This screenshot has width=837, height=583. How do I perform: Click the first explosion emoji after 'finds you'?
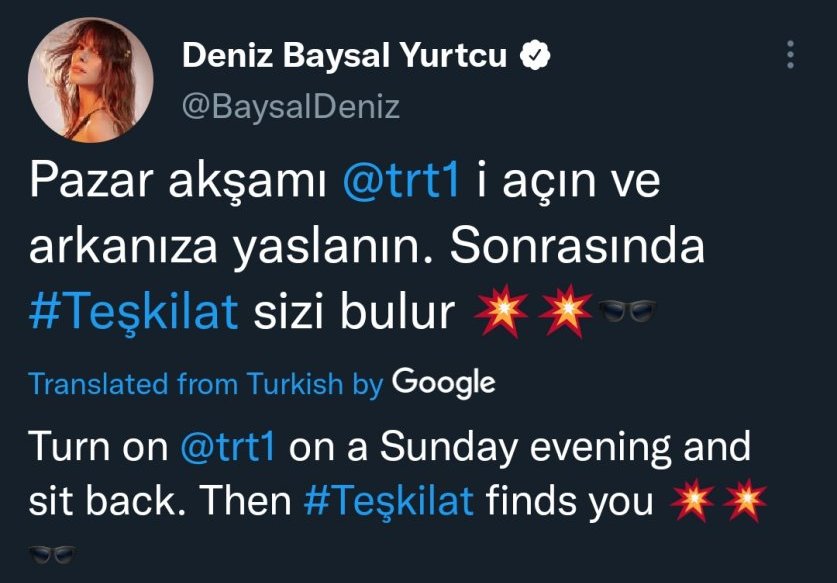tap(693, 500)
